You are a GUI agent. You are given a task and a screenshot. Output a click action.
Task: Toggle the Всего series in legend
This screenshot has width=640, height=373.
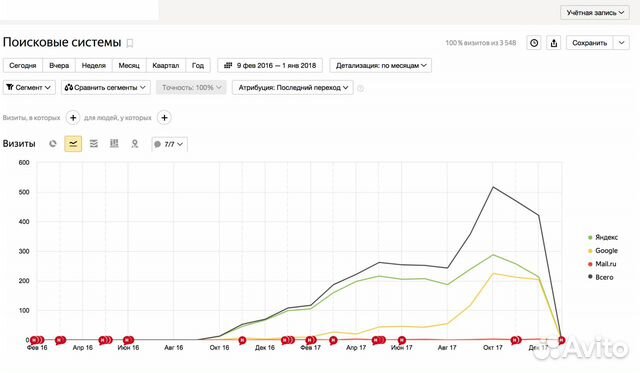click(601, 277)
